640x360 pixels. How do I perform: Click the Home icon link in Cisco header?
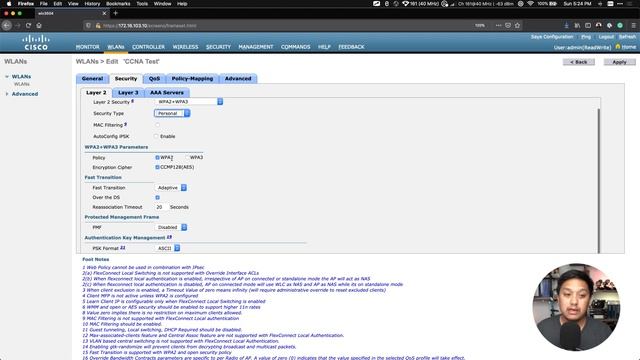tap(626, 47)
